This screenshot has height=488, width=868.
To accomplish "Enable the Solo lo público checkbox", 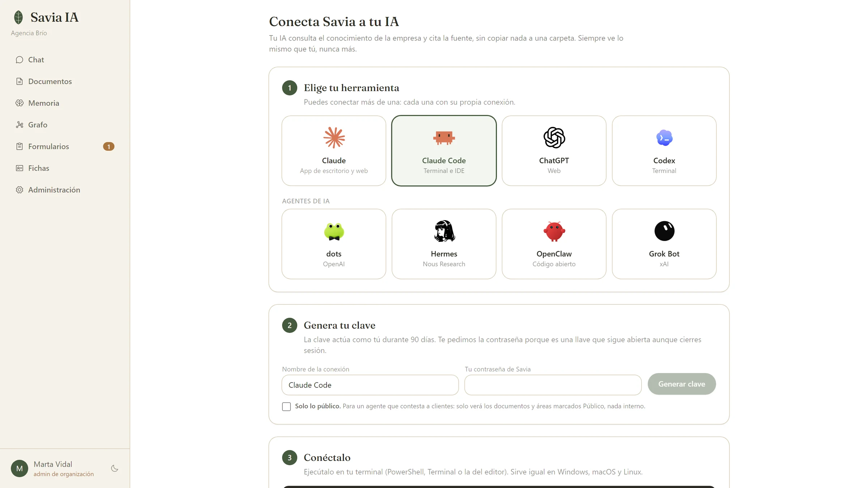I will coord(286,407).
